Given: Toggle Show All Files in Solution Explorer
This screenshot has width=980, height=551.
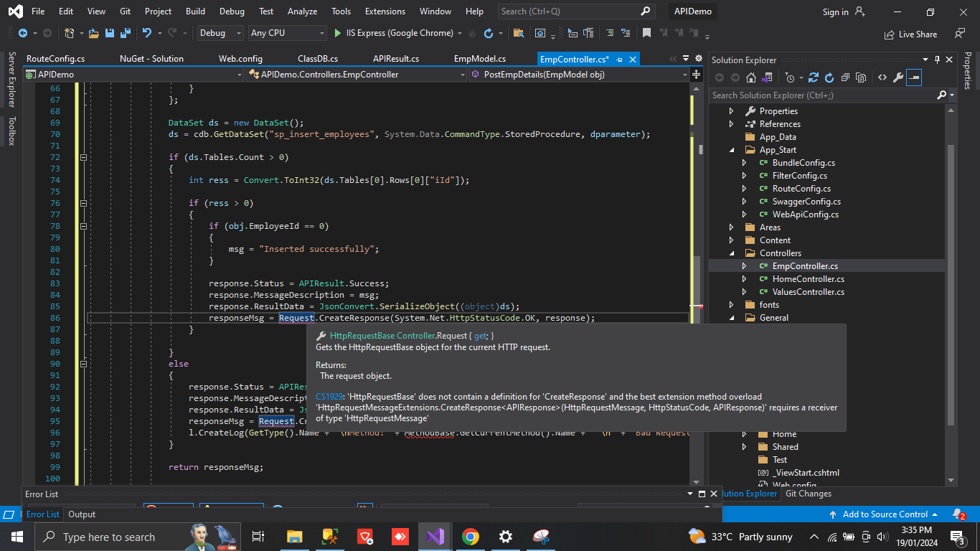Looking at the screenshot, I should 860,77.
